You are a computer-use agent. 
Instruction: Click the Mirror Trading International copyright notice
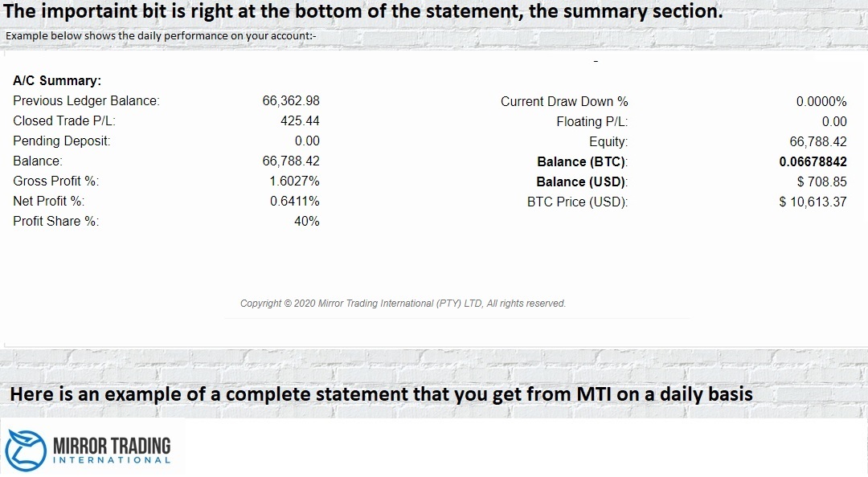pos(403,304)
